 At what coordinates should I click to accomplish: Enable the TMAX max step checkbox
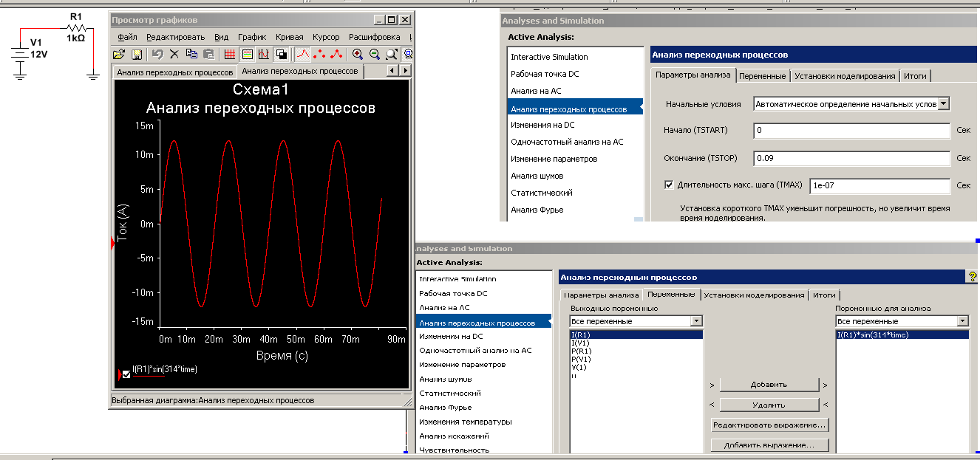click(669, 185)
